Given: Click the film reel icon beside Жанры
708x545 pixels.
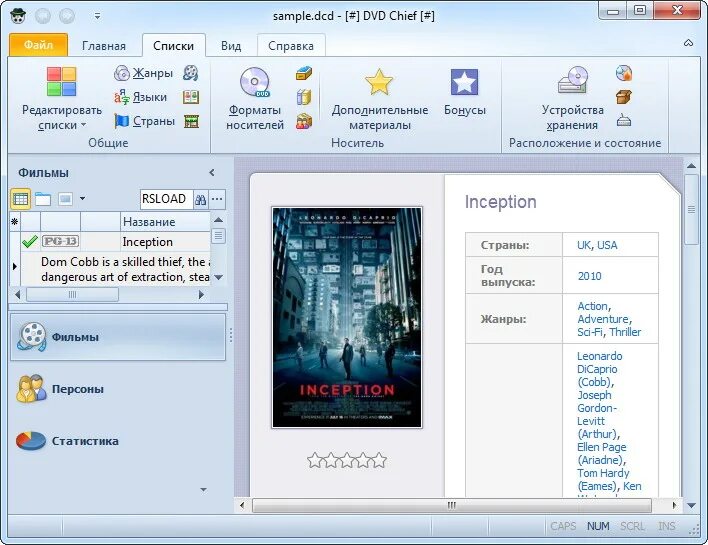Looking at the screenshot, I should coord(191,73).
